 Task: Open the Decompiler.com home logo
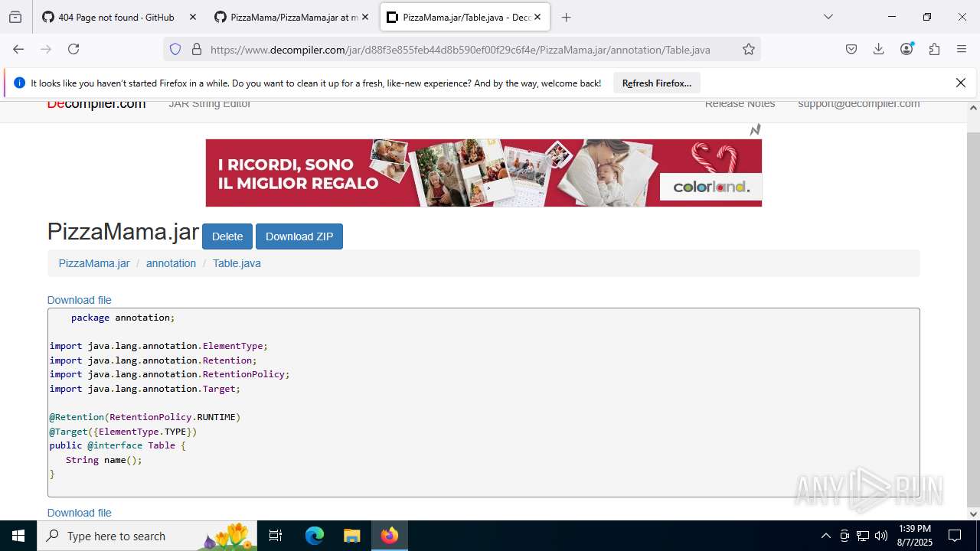click(96, 105)
